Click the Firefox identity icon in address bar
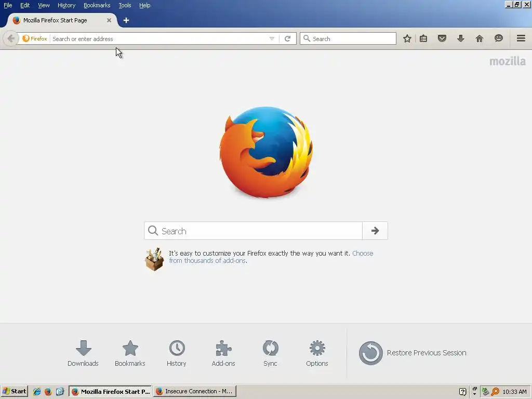The width and height of the screenshot is (532, 399). click(35, 38)
